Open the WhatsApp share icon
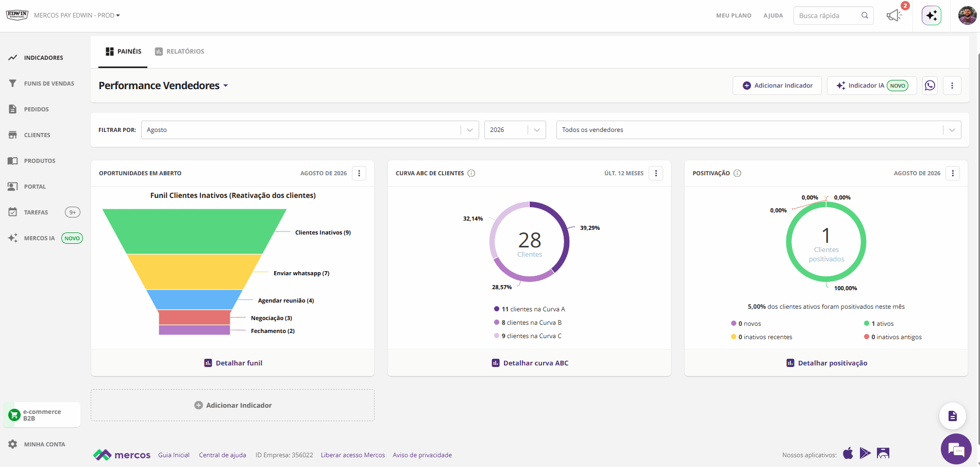Image resolution: width=980 pixels, height=467 pixels. point(930,86)
